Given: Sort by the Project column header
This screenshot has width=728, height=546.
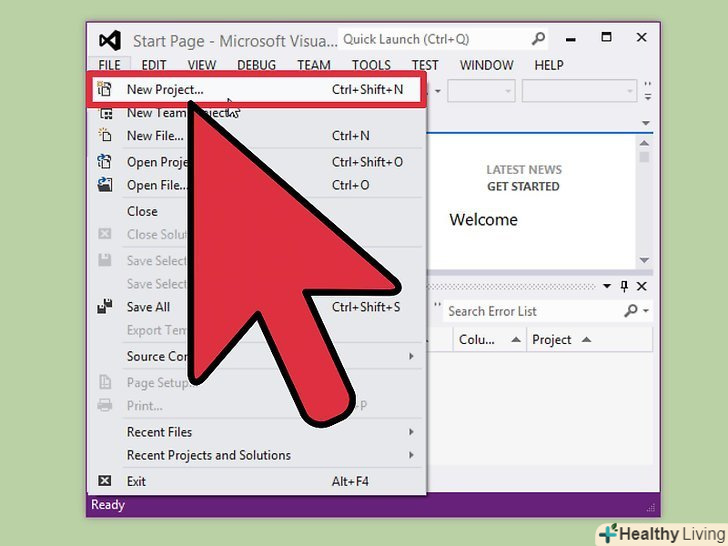Looking at the screenshot, I should pyautogui.click(x=589, y=339).
